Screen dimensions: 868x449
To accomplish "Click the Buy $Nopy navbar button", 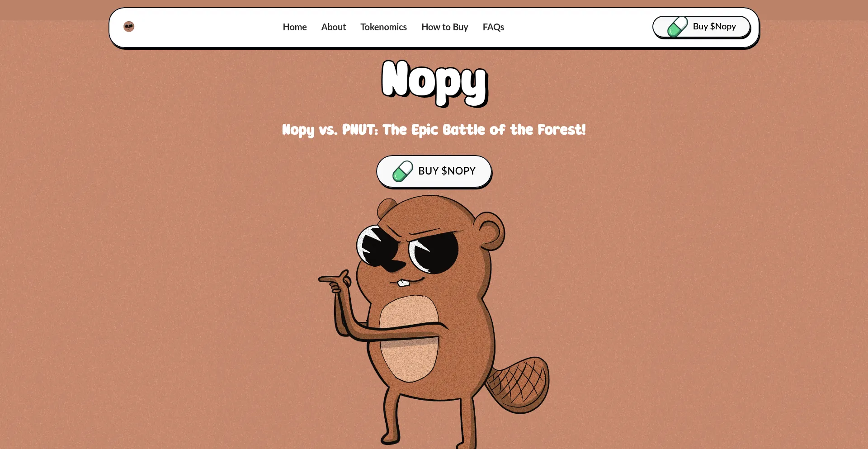I will coord(702,27).
